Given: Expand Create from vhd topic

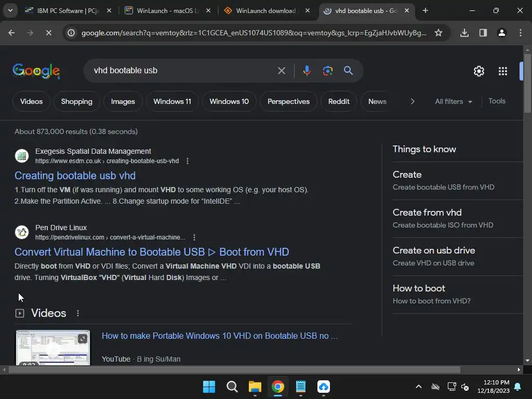Looking at the screenshot, I should 457,219.
